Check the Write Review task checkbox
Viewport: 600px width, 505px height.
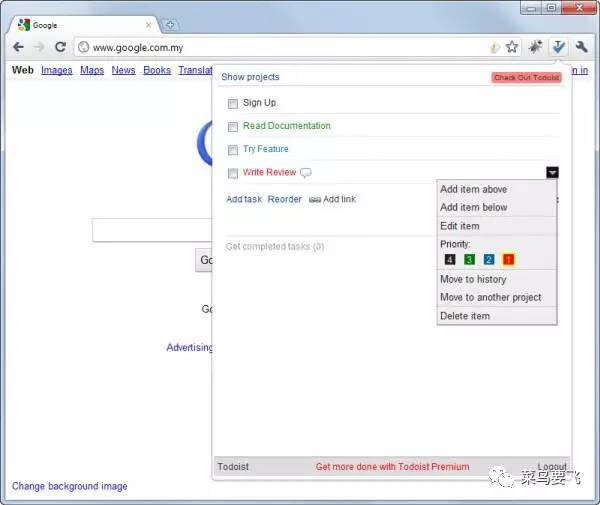(x=233, y=173)
